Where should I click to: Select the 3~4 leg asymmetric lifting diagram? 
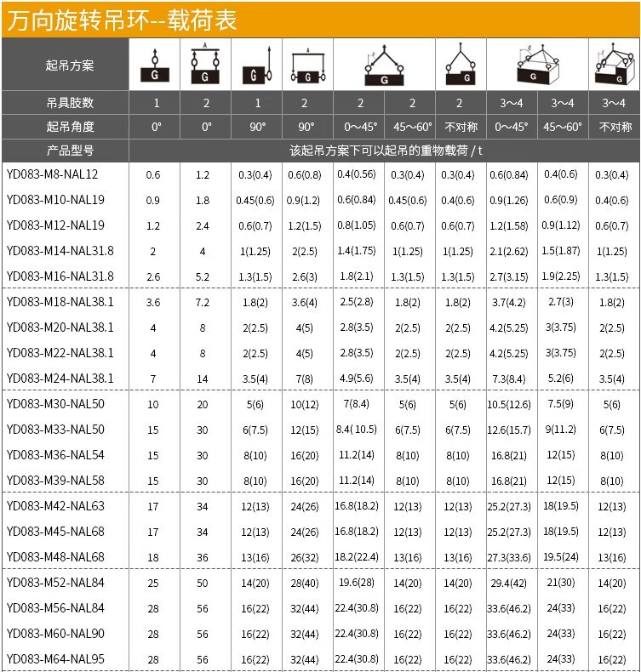614,65
